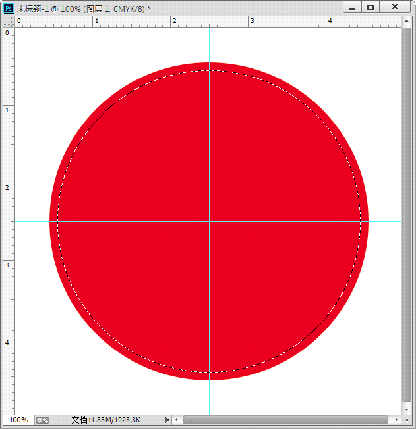Minimize the document window
Viewport: 416px width, 429px height.
point(352,7)
